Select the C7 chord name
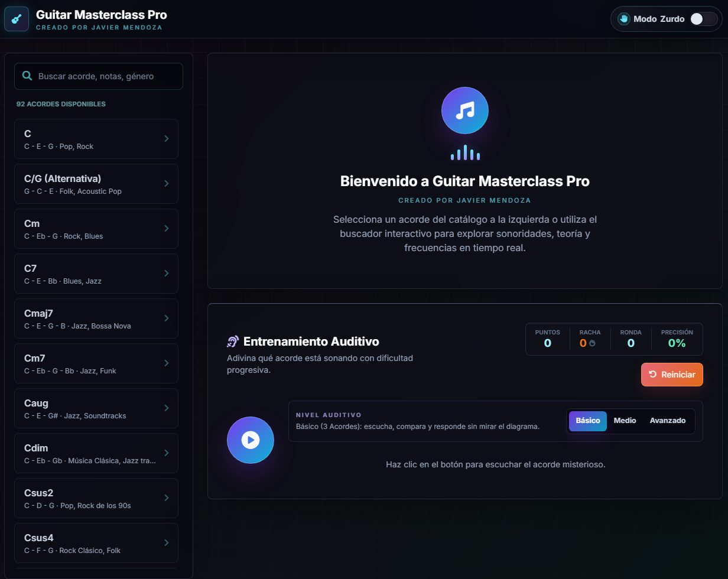This screenshot has width=728, height=579. pyautogui.click(x=30, y=268)
